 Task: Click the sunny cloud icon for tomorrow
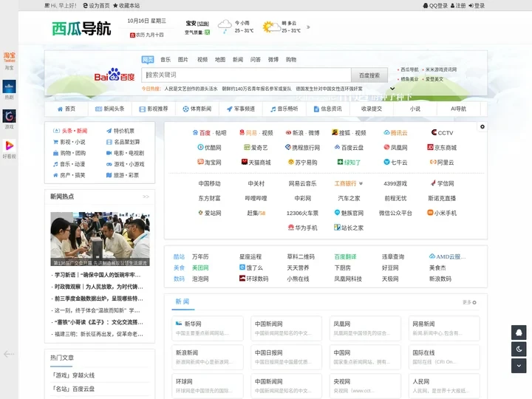pos(271,27)
